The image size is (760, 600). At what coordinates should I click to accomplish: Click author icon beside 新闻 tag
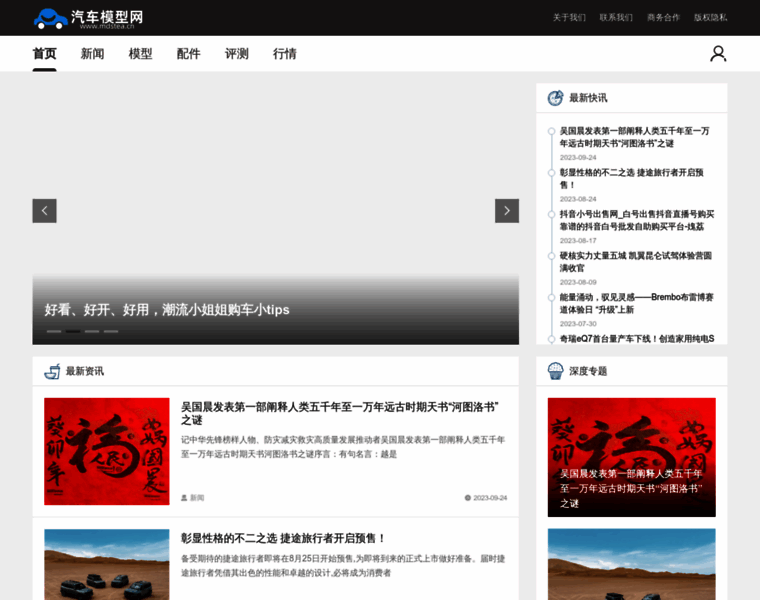[x=184, y=498]
